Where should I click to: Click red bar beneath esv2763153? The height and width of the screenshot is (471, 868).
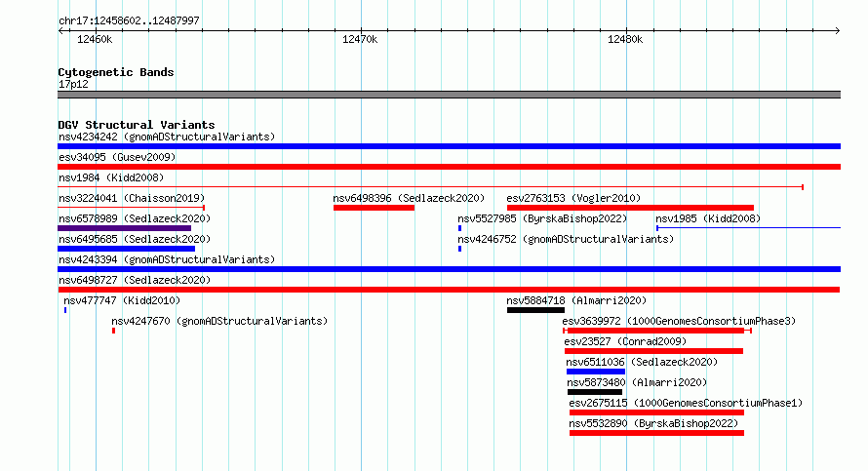click(630, 208)
